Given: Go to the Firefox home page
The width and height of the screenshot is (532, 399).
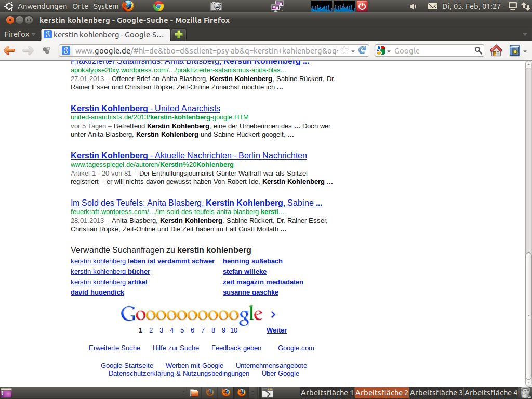Looking at the screenshot, I should pyautogui.click(x=496, y=50).
